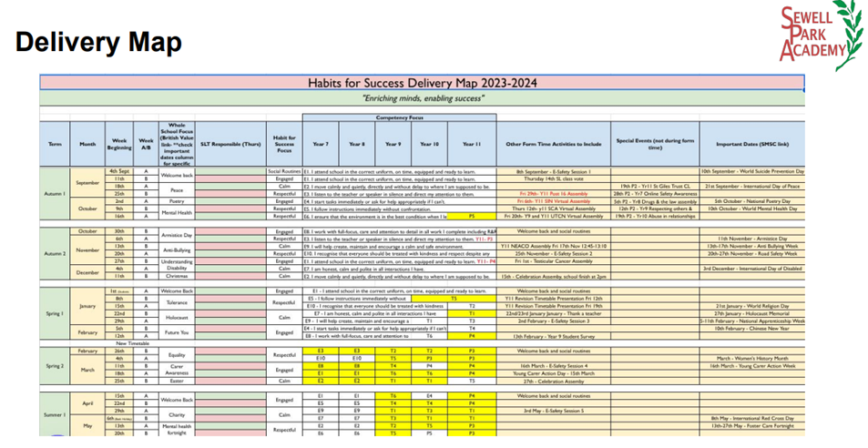Click the 'December' month cell
Screen dimensions: 868x448
click(x=87, y=272)
